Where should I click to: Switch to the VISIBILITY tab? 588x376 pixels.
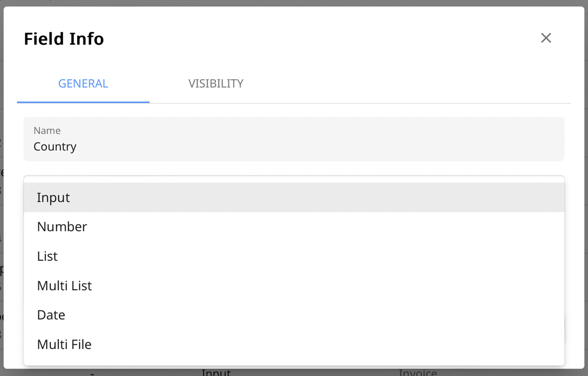pos(216,84)
